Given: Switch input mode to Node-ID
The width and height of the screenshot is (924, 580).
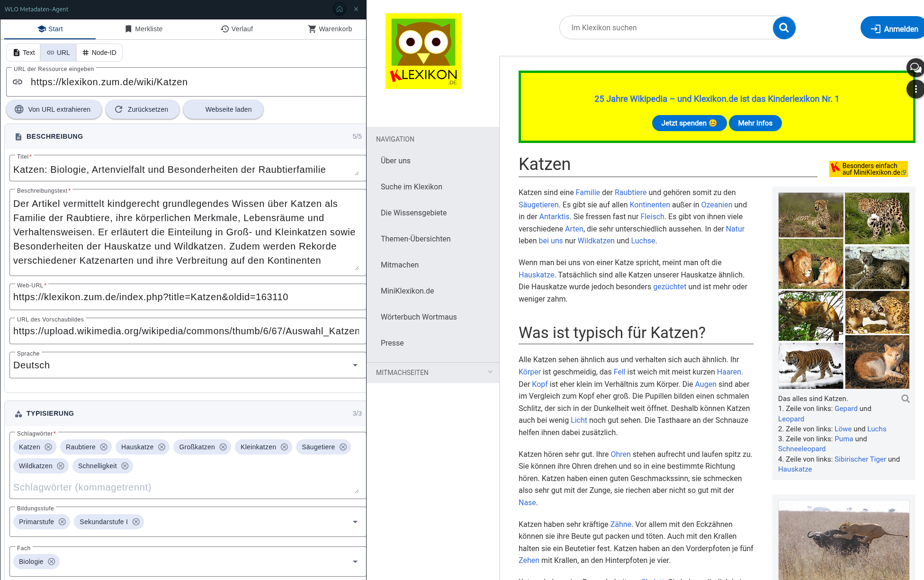Looking at the screenshot, I should point(99,53).
